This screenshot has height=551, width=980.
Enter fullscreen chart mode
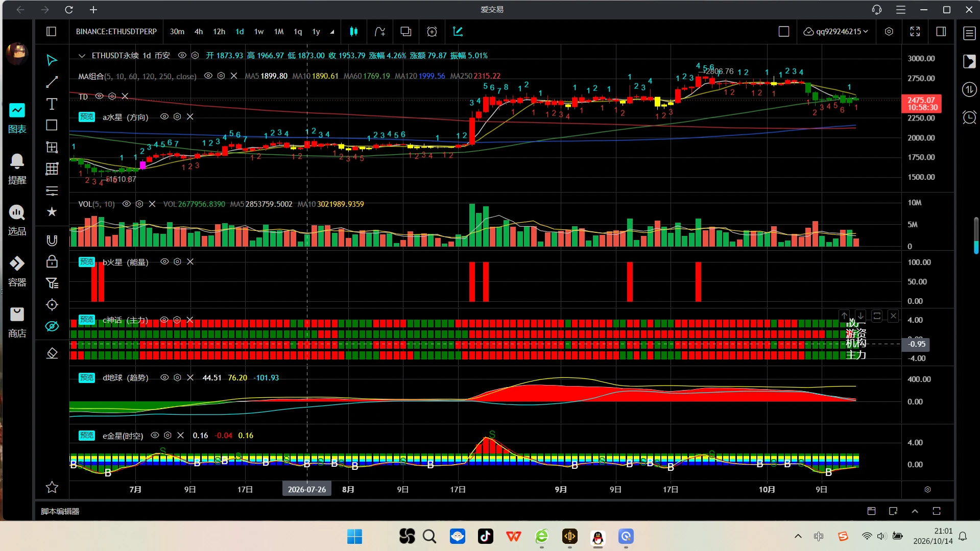pyautogui.click(x=915, y=32)
